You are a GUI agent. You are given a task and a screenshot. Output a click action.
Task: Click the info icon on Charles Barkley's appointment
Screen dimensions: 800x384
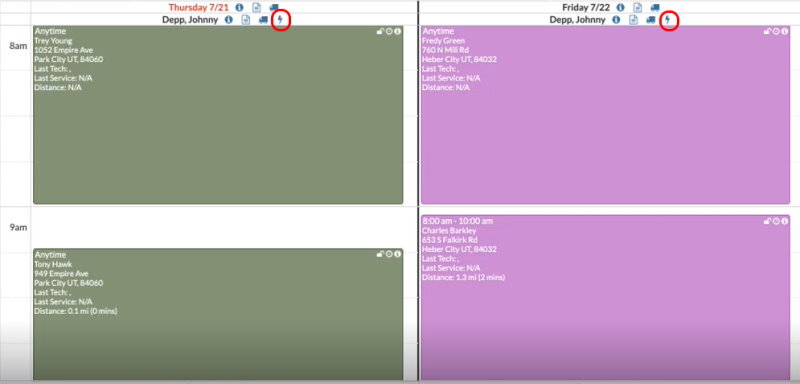(785, 221)
